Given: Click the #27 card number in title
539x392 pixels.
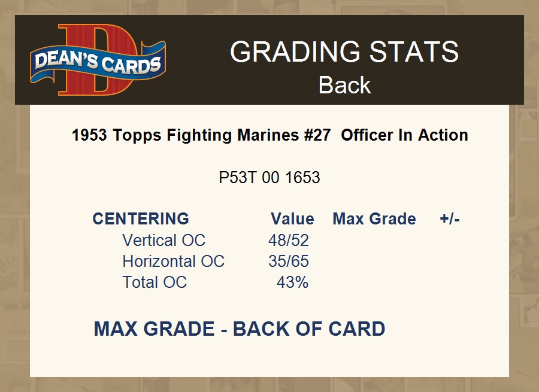Looking at the screenshot, I should [x=317, y=135].
